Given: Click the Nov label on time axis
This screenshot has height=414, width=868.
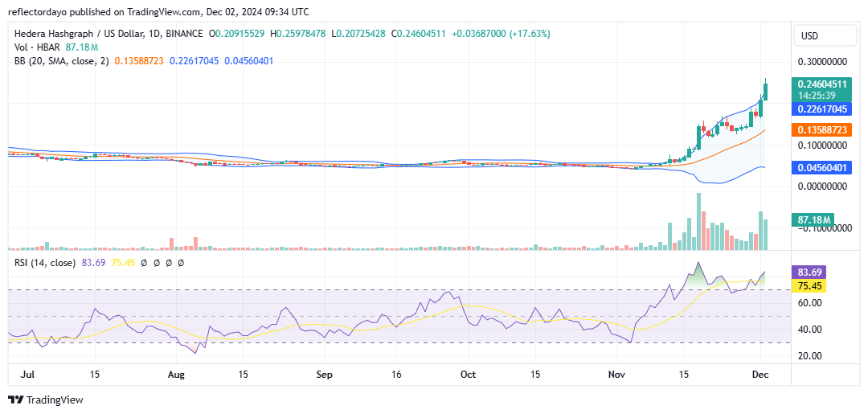Looking at the screenshot, I should tap(617, 374).
